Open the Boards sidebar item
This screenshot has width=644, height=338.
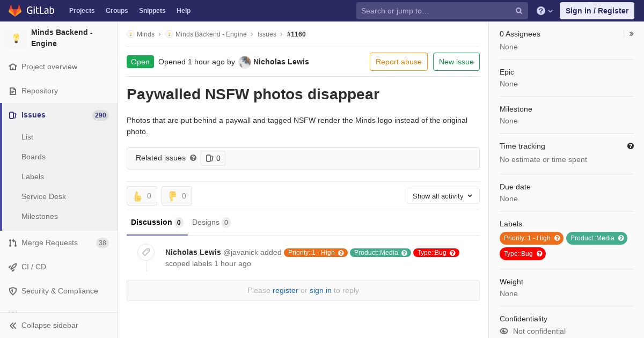point(33,157)
